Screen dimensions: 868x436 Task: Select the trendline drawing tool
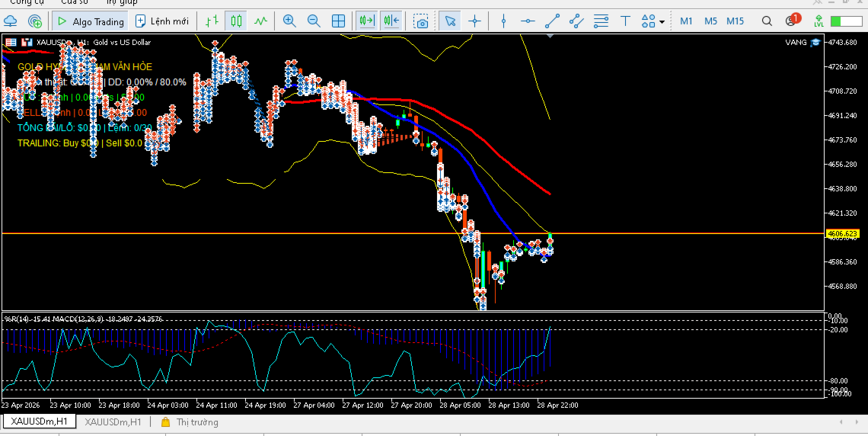(552, 21)
